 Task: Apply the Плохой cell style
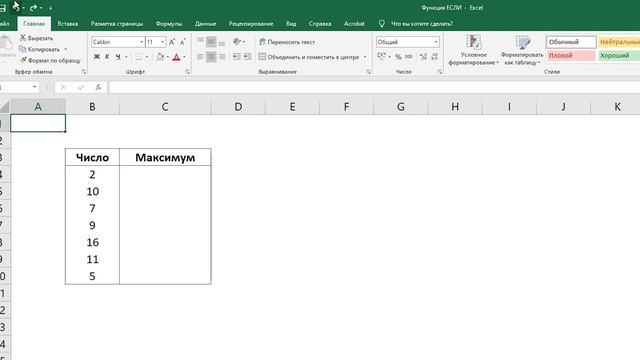571,56
